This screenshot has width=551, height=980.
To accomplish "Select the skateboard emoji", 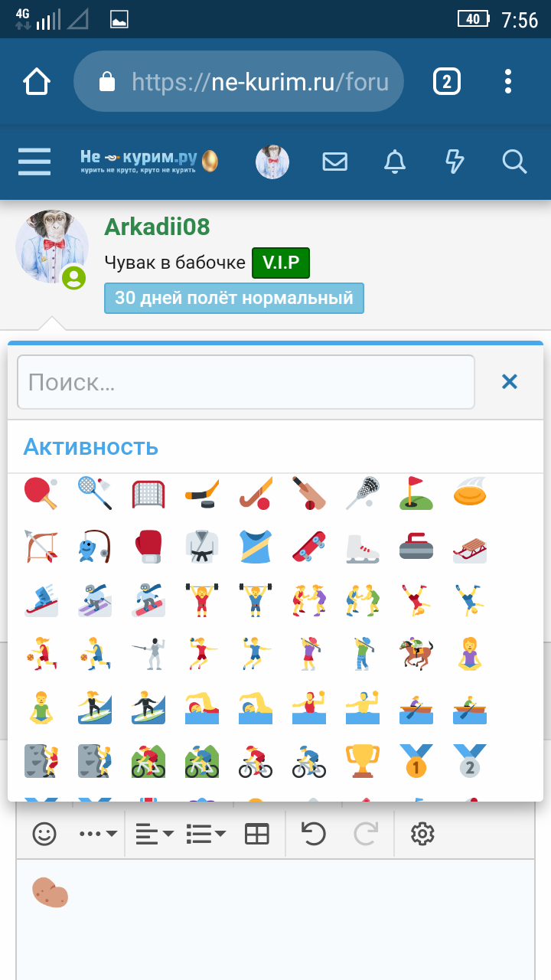I will click(x=308, y=546).
